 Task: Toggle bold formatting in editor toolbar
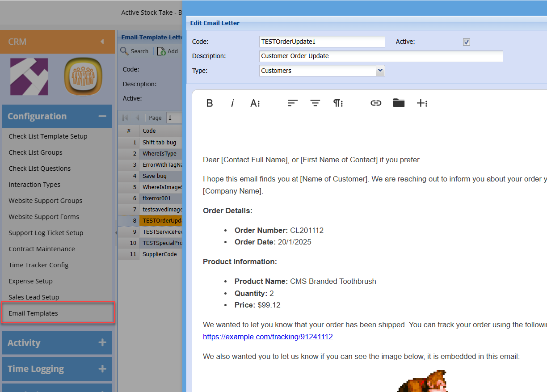click(x=210, y=103)
